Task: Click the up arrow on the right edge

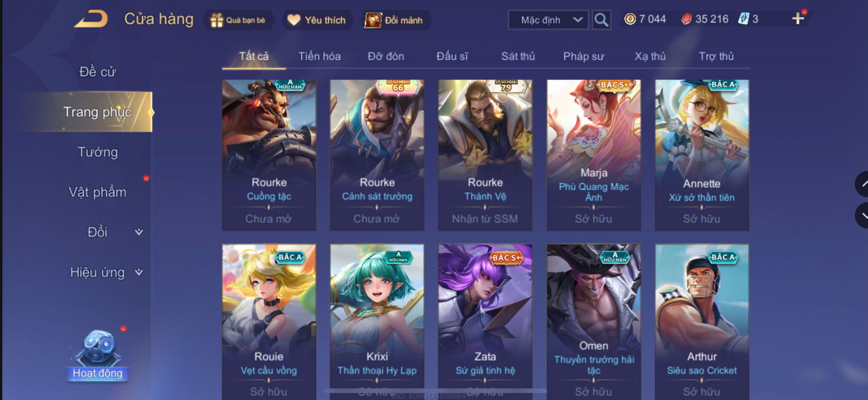Action: [862, 184]
